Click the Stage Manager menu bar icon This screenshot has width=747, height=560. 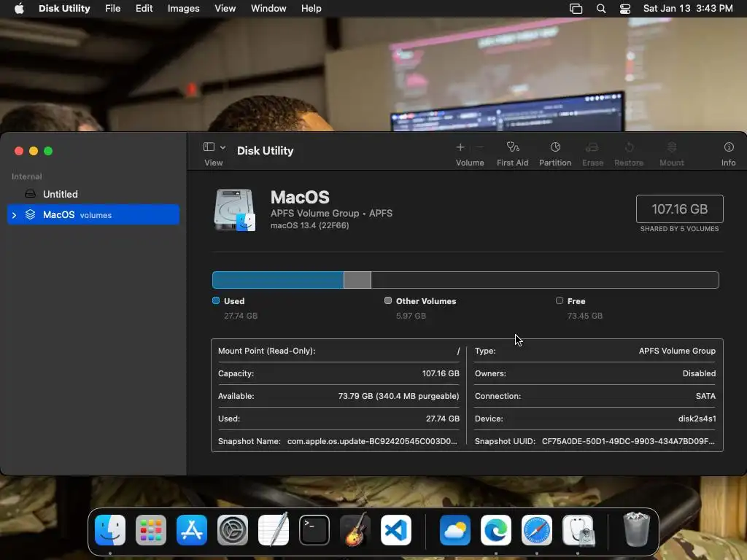[576, 9]
